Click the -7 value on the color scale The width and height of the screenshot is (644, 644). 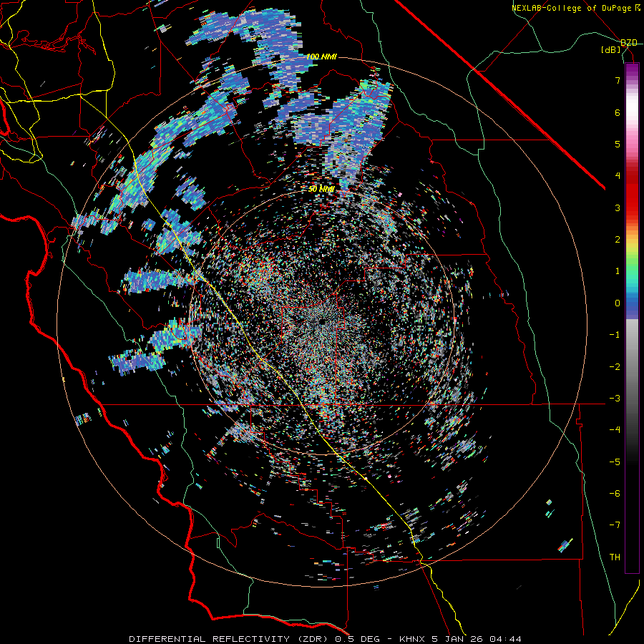click(615, 525)
